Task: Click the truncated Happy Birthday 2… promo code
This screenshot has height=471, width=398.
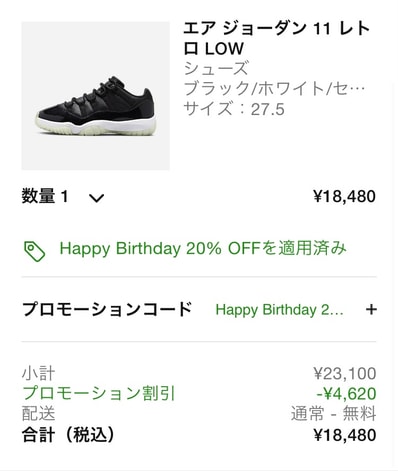Action: [x=279, y=310]
